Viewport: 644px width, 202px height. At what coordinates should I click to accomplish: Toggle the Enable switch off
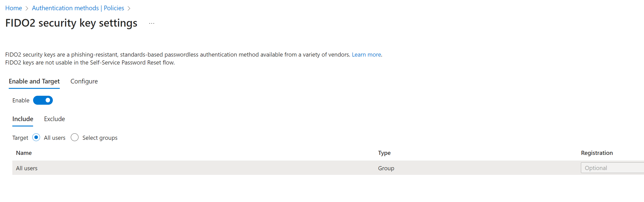[x=43, y=100]
